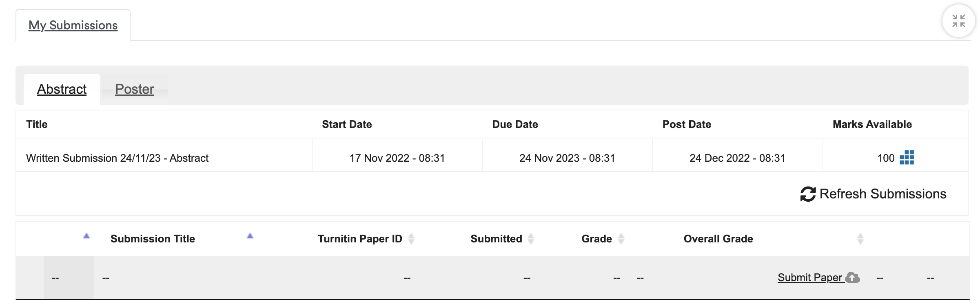Image resolution: width=980 pixels, height=308 pixels.
Task: Select the purple sort triangle right of Submission Title
Action: (249, 235)
